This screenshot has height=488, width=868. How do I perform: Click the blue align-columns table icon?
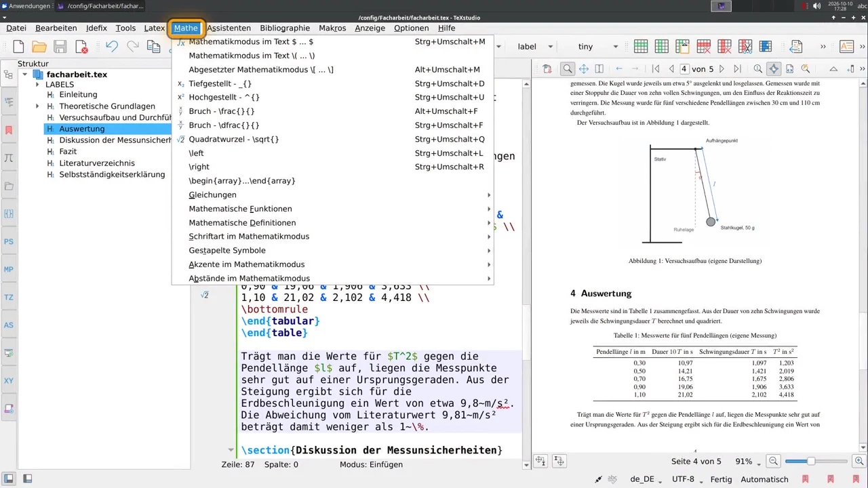[x=766, y=47]
